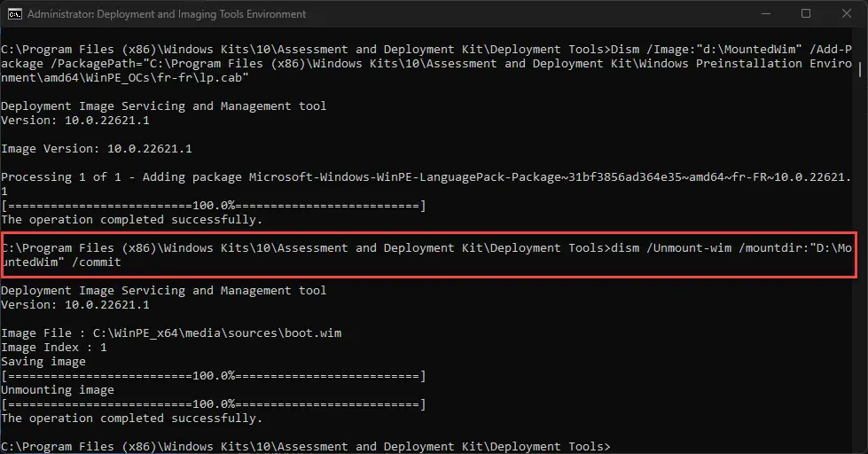868x454 pixels.
Task: Click the last 'The operation completed successfully.' line
Action: click(x=132, y=418)
